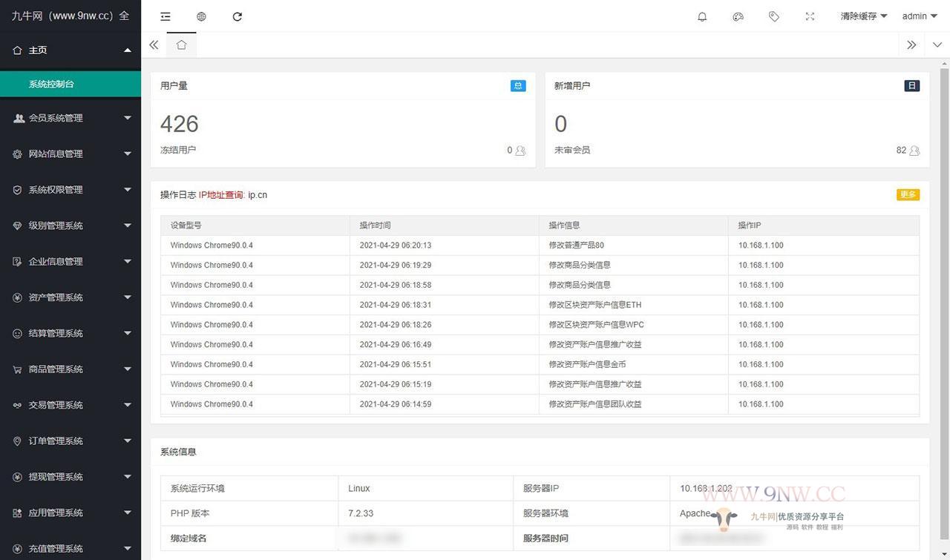Toggle fullscreen with the expand icon

[810, 16]
